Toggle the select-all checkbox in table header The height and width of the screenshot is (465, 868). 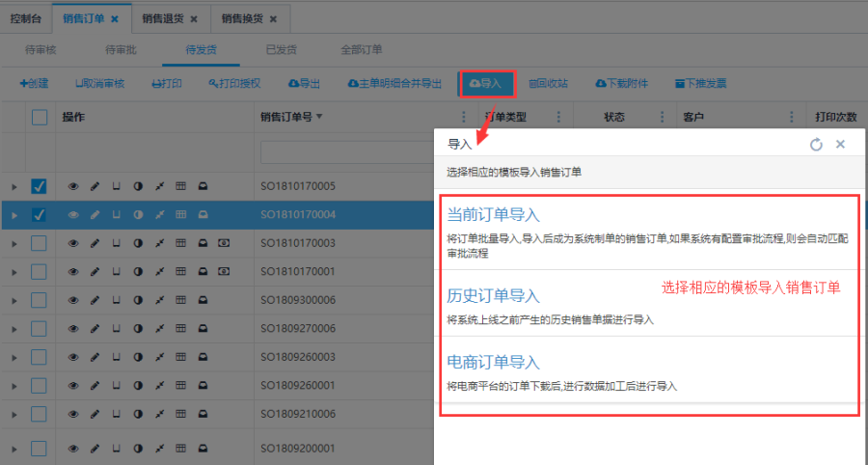click(40, 117)
